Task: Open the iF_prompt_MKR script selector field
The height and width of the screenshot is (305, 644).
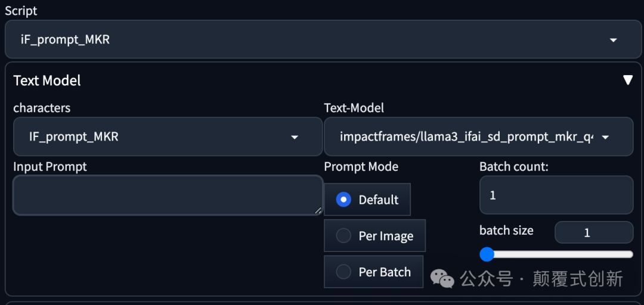Action: (x=298, y=40)
